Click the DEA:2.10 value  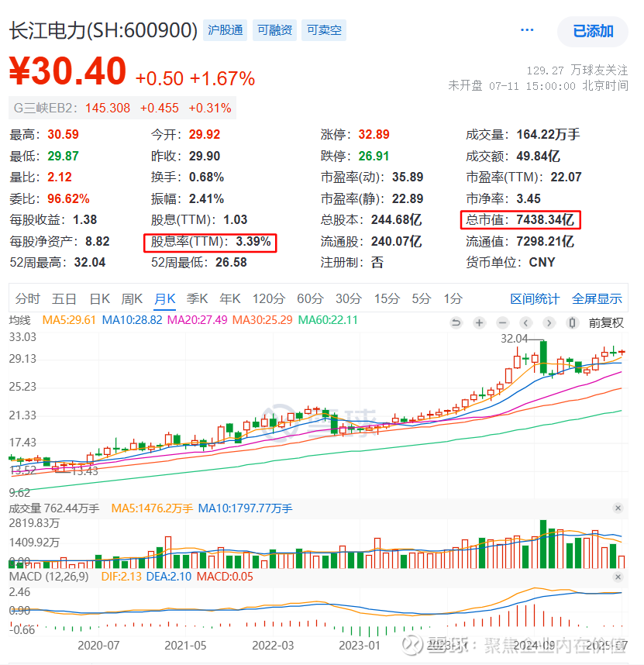(169, 577)
